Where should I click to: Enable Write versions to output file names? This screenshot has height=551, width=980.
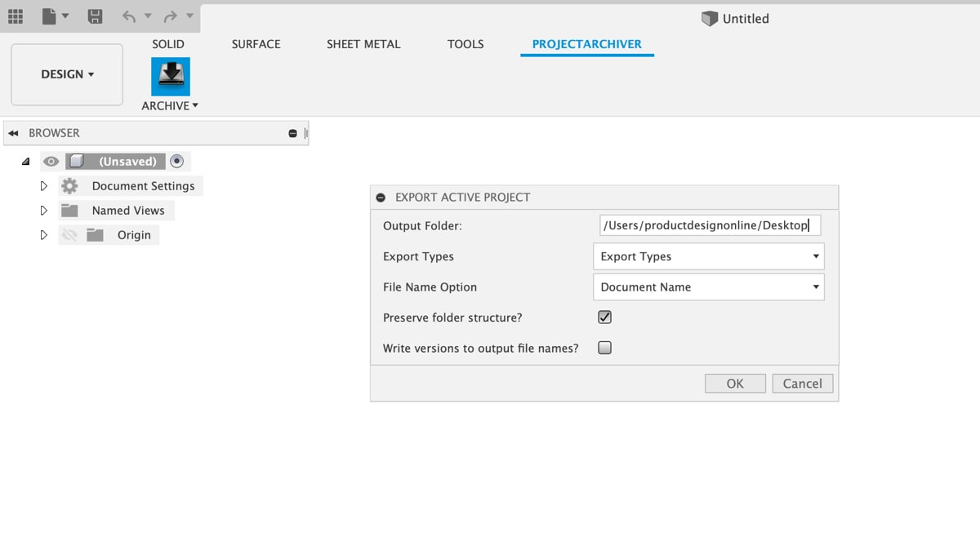[x=605, y=348]
